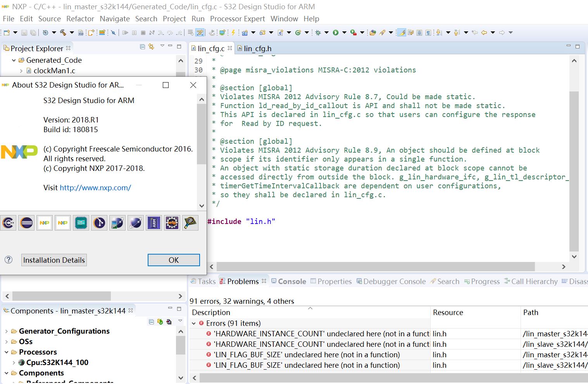Open the Processor Expert menu

237,19
